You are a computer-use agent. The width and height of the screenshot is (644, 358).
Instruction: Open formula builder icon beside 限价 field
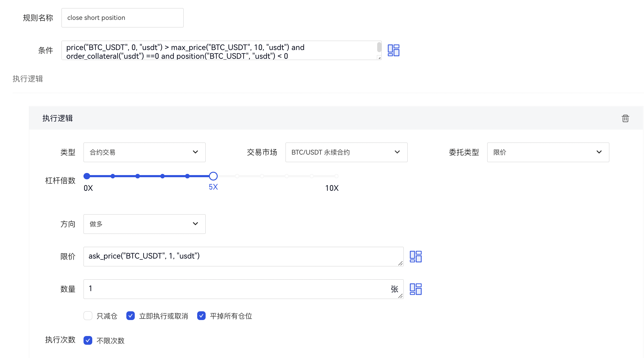coord(415,256)
